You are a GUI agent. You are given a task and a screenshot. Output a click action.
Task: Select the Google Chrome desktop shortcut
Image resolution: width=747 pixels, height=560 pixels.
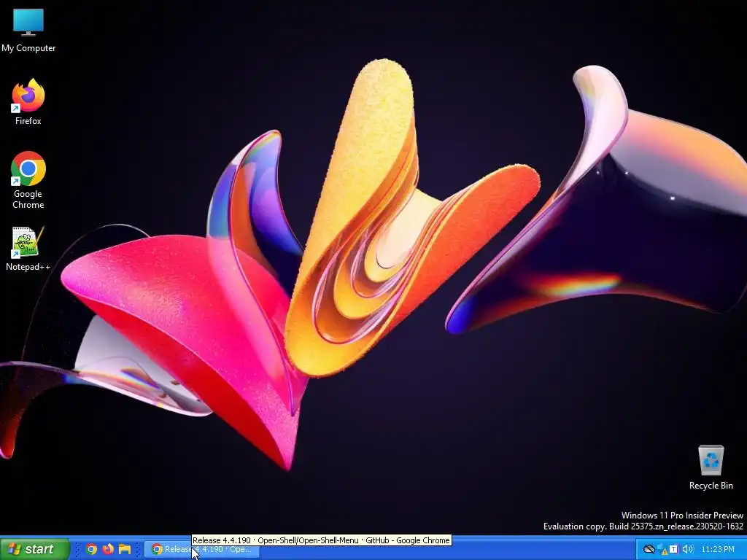(28, 180)
